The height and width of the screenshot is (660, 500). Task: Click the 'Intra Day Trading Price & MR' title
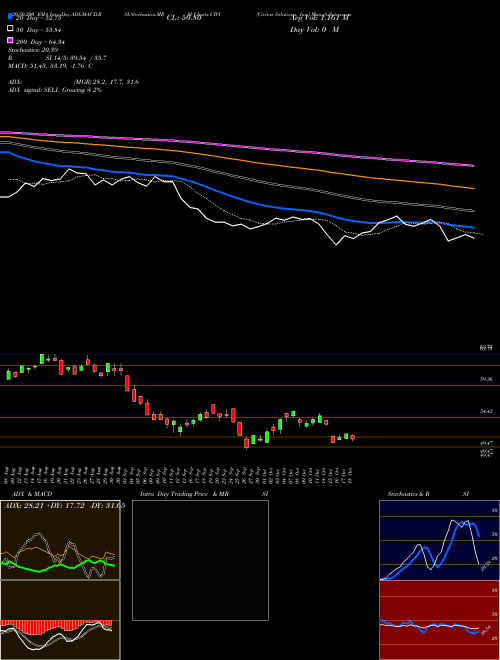pos(184,494)
